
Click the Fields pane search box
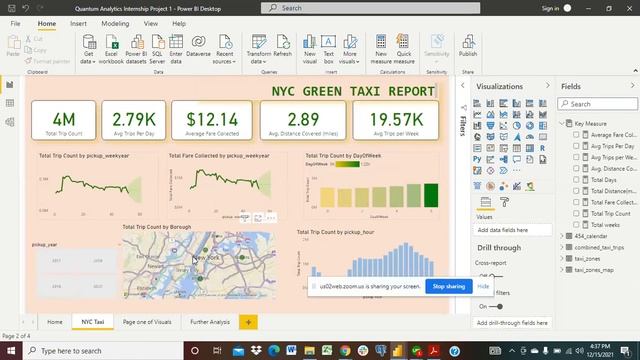(x=598, y=104)
